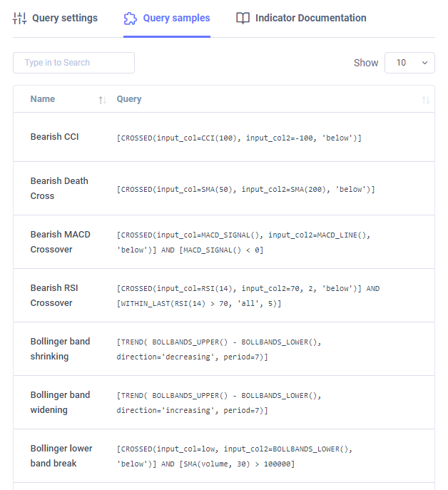Viewport: 448px width, 490px height.
Task: Open the Indicator Documentation tab
Action: (301, 18)
